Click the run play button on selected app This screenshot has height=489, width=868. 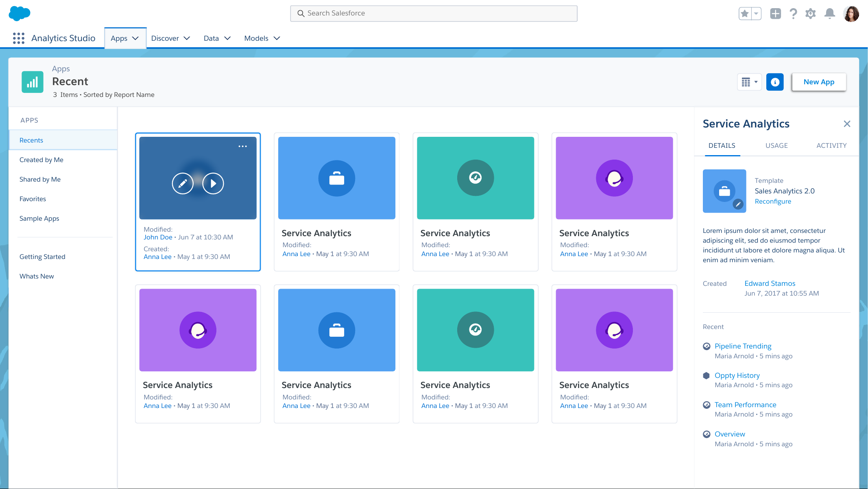(x=213, y=184)
